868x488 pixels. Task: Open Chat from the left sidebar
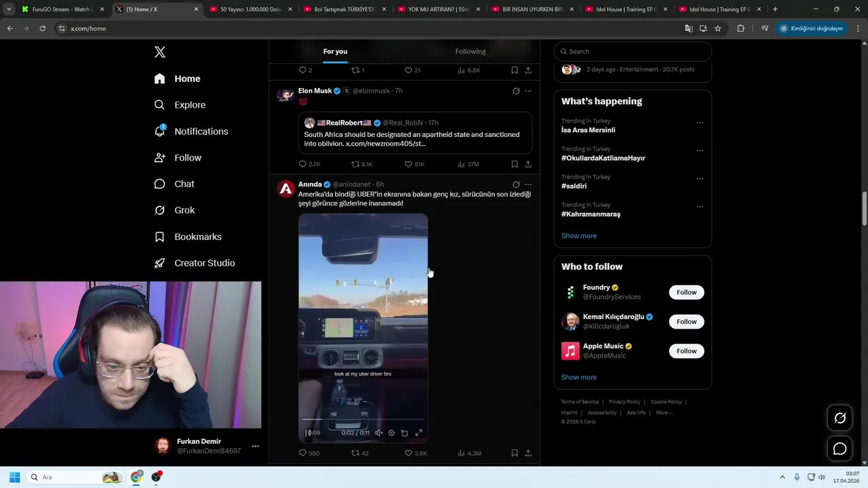tap(174, 184)
